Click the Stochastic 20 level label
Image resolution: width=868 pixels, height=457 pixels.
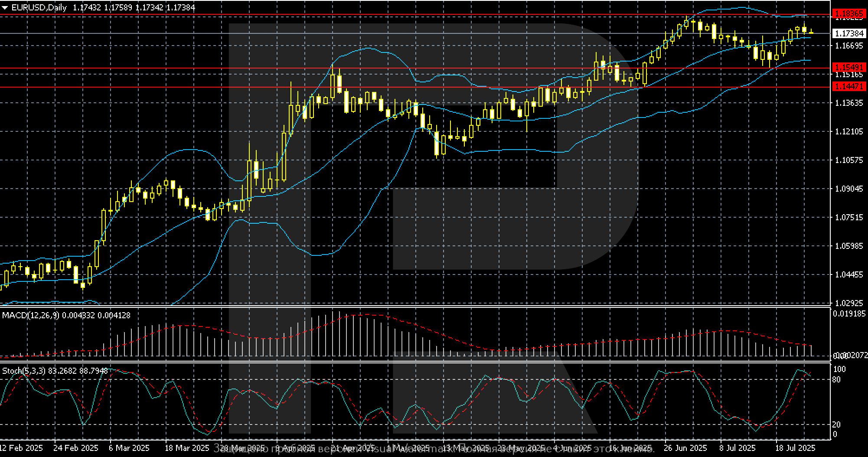click(837, 424)
